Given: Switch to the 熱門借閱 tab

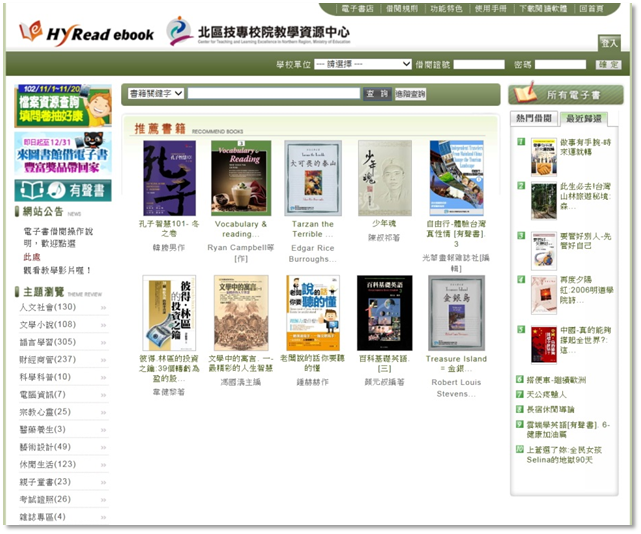Looking at the screenshot, I should tap(533, 119).
